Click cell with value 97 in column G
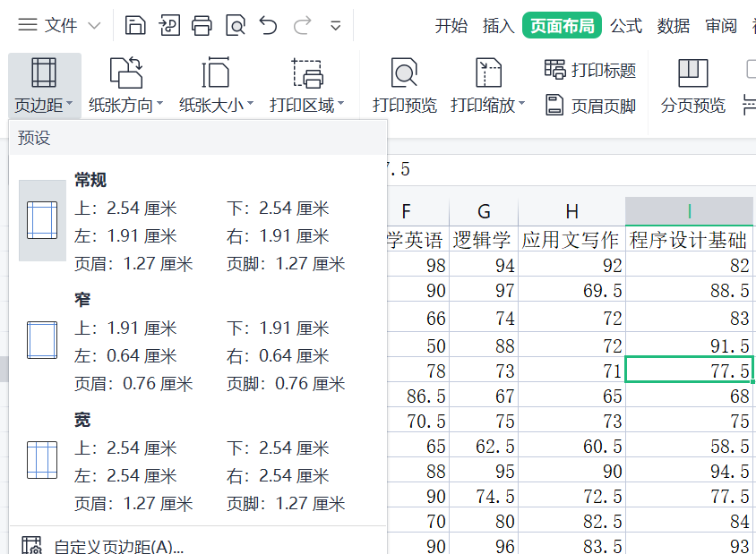Screen dimensions: 756x554 coord(484,291)
